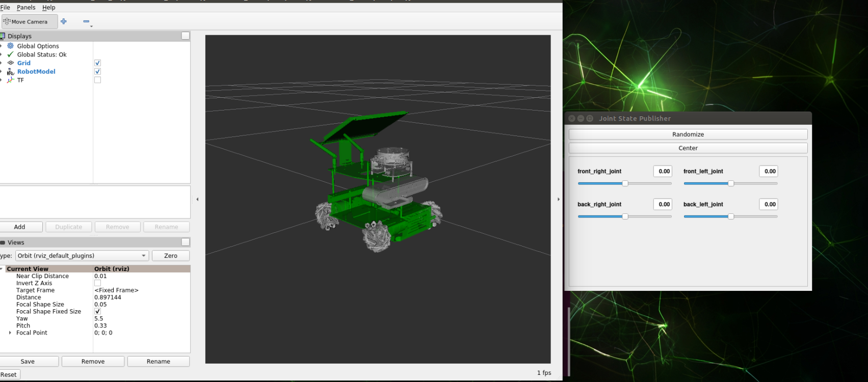868x382 pixels.
Task: Expand the Focal Point property
Action: [10, 333]
